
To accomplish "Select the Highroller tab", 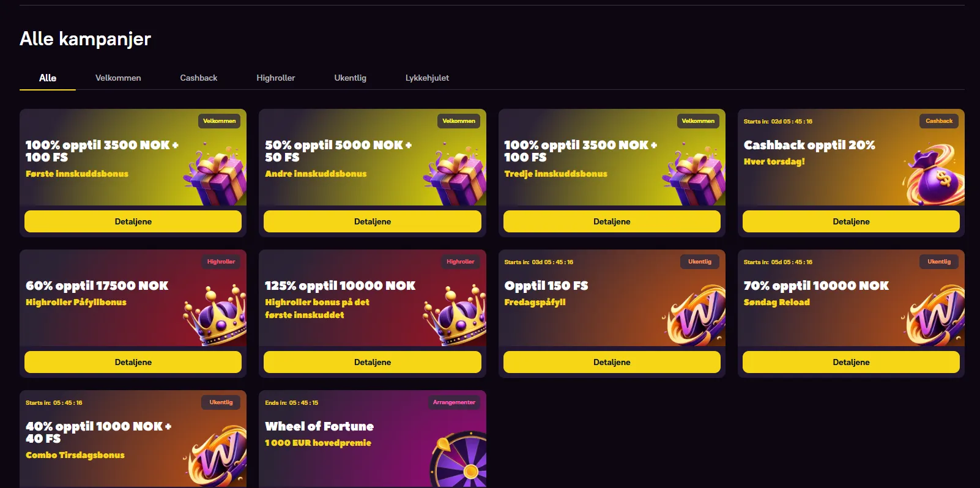I will 276,78.
